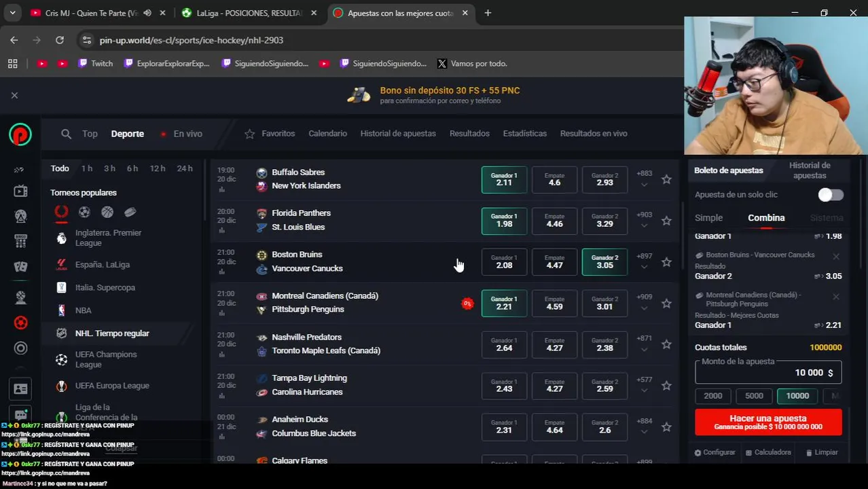This screenshot has width=868, height=489.
Task: Remove Boston Bruins - Vancouver Canucks from slip
Action: (x=836, y=257)
